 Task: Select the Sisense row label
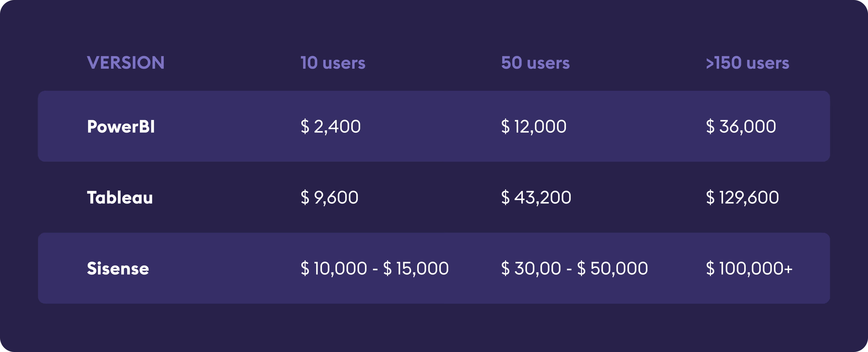tap(118, 269)
